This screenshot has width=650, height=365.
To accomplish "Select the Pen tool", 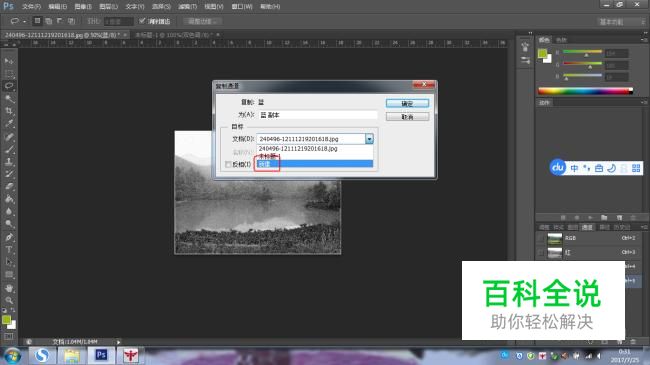I will click(9, 237).
